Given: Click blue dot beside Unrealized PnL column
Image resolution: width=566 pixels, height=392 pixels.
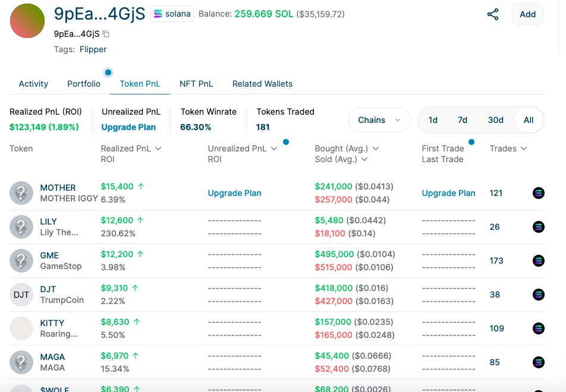Looking at the screenshot, I should tap(286, 142).
